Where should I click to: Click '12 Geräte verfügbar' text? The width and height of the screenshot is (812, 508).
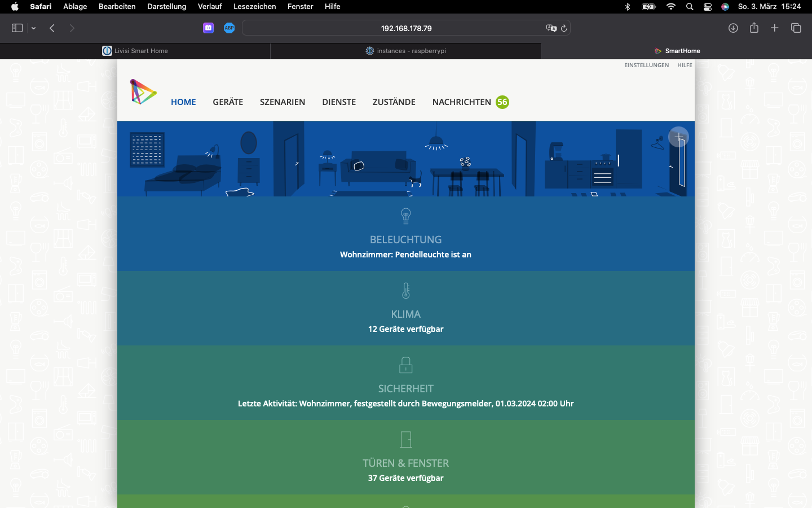coord(406,329)
